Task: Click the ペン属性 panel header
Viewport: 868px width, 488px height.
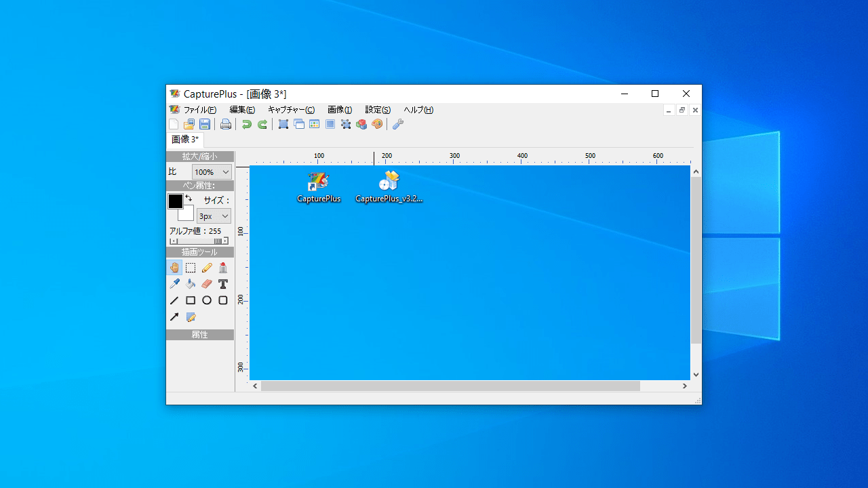Action: [200, 186]
